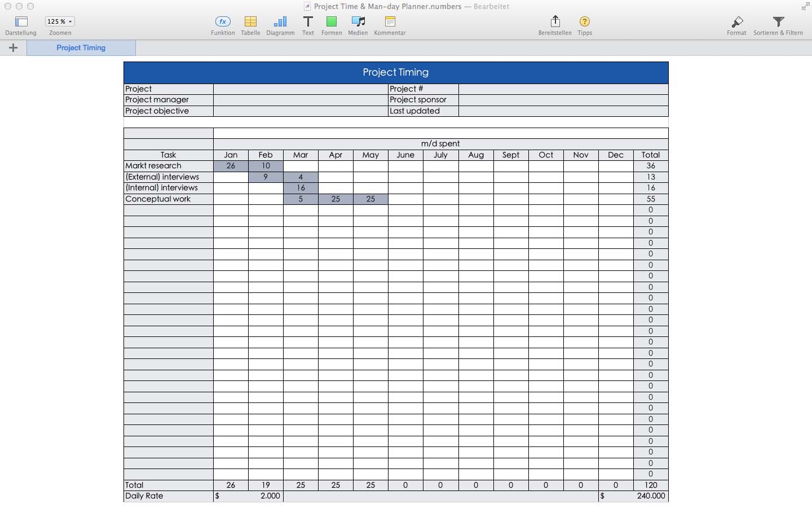The height and width of the screenshot is (508, 812).
Task: Add a chart via Diagramm icon
Action: click(280, 22)
